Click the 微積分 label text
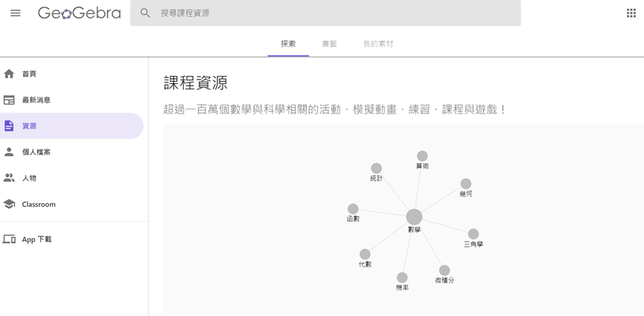Viewport: 644px width, 316px height. (x=444, y=280)
